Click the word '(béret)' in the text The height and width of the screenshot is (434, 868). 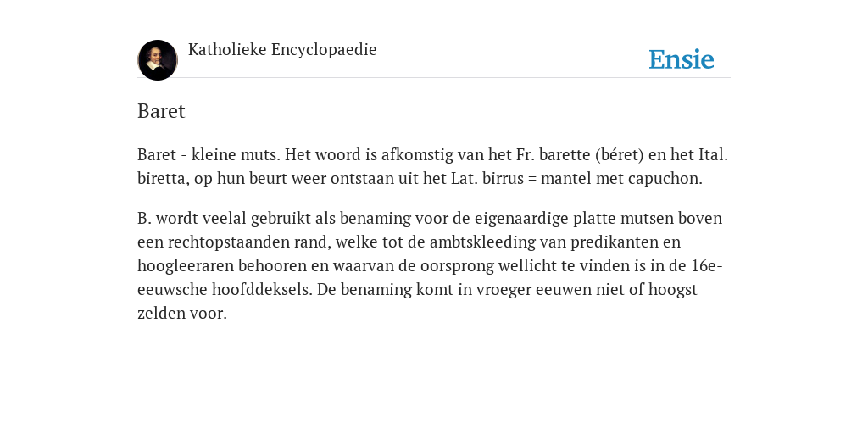pyautogui.click(x=620, y=154)
